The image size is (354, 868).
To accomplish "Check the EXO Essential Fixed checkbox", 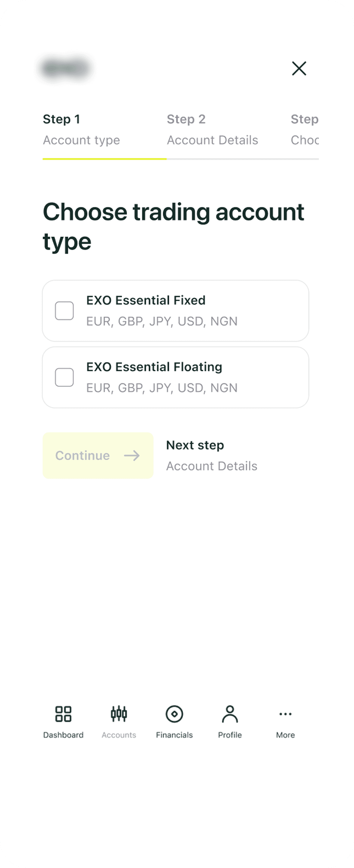I will (64, 310).
